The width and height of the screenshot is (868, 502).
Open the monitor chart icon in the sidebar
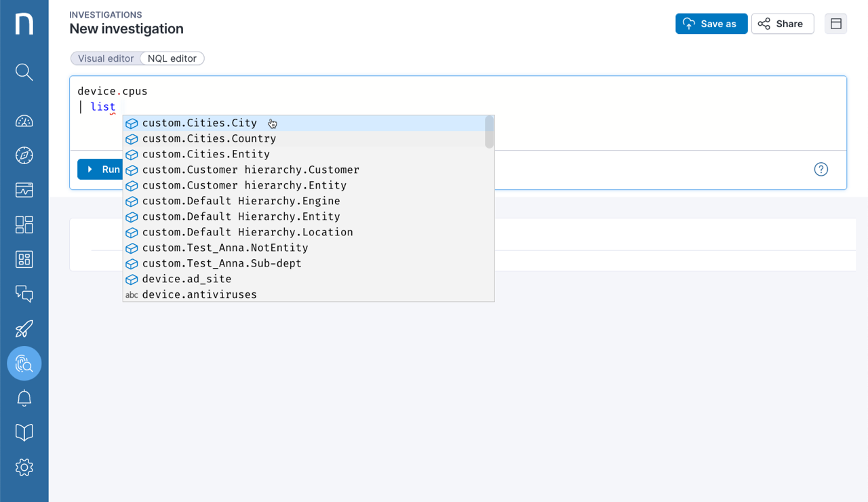click(x=24, y=190)
